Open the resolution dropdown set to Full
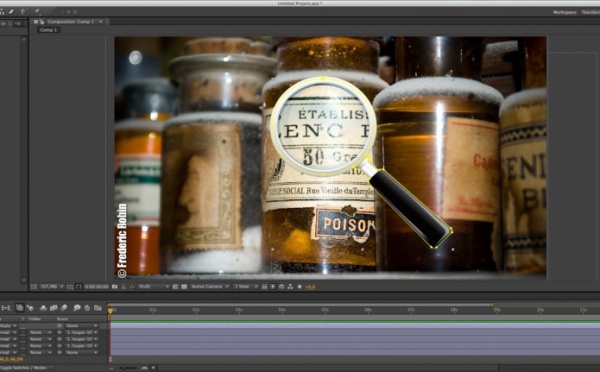Image resolution: width=600 pixels, height=372 pixels. click(154, 287)
